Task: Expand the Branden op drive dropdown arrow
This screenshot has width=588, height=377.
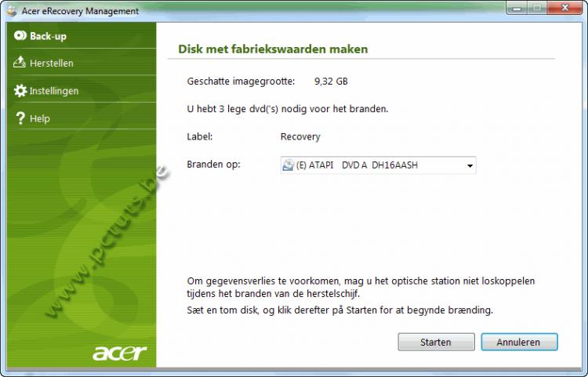Action: point(470,165)
